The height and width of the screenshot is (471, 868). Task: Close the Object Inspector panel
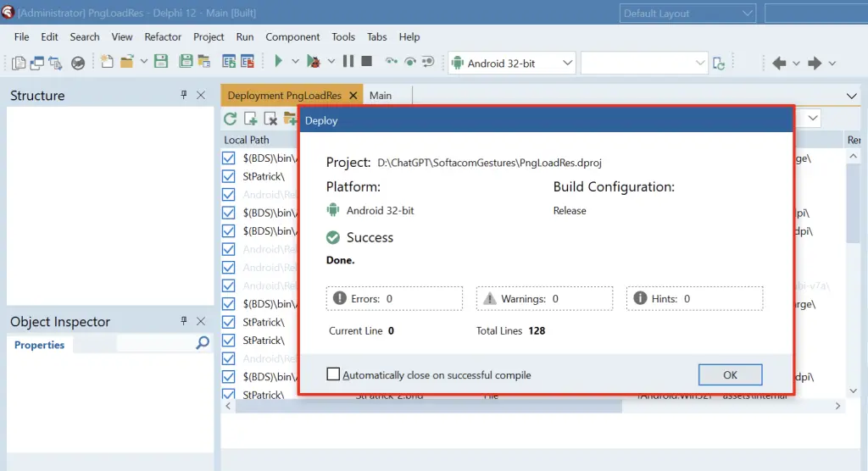coord(201,321)
